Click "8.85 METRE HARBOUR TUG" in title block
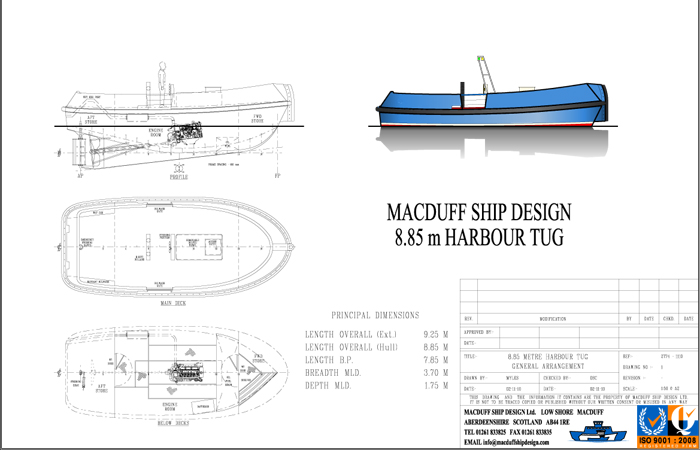700x450 pixels. tap(548, 357)
